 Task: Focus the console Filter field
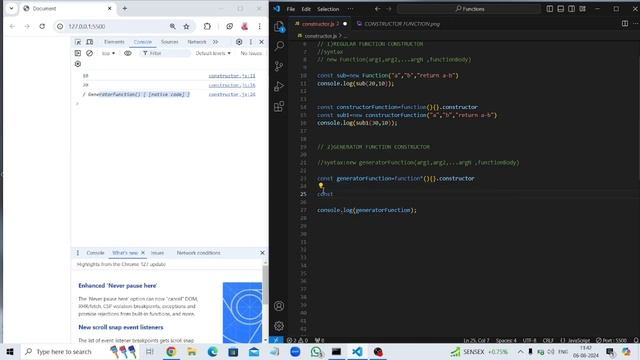(x=165, y=53)
